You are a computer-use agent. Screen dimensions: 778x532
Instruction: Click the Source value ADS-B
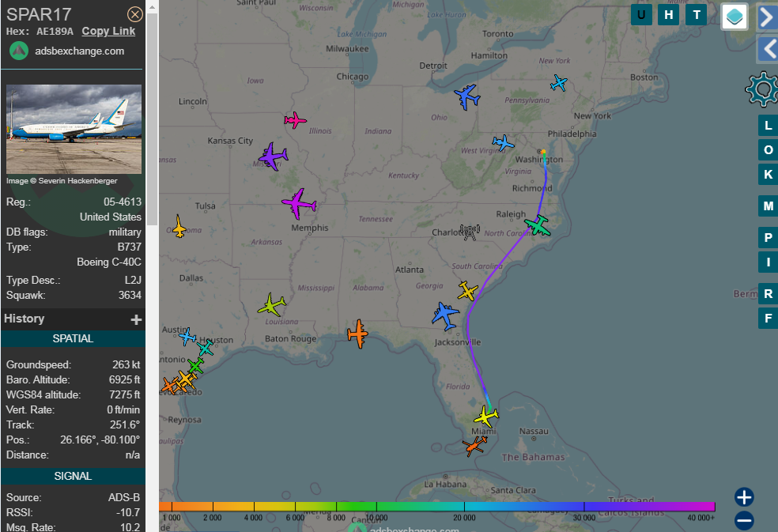tap(124, 497)
